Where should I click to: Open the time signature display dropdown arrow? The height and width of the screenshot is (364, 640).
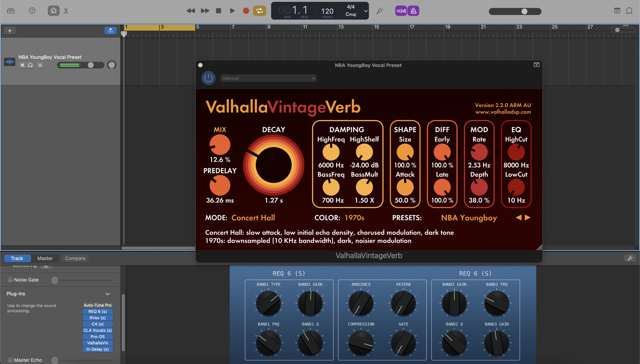tap(365, 11)
